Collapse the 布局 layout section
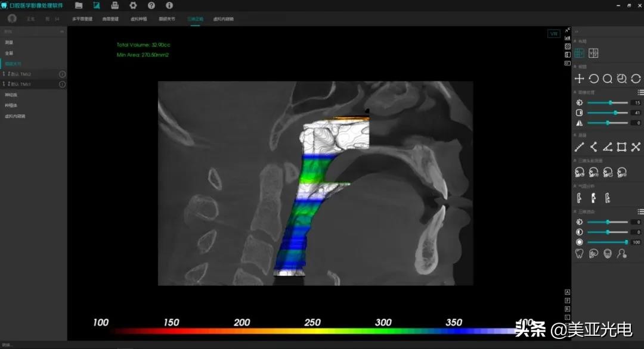 (575, 42)
